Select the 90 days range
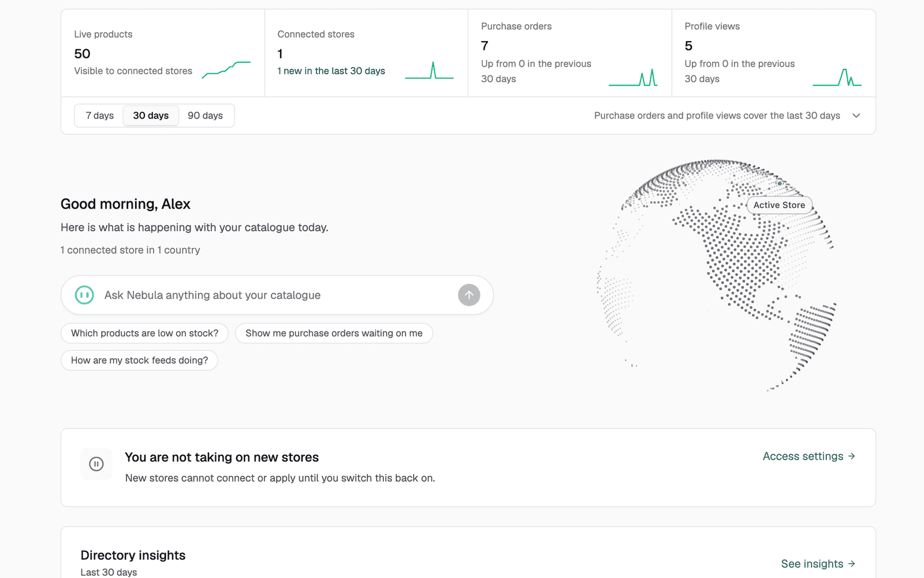The image size is (924, 578). click(x=205, y=116)
